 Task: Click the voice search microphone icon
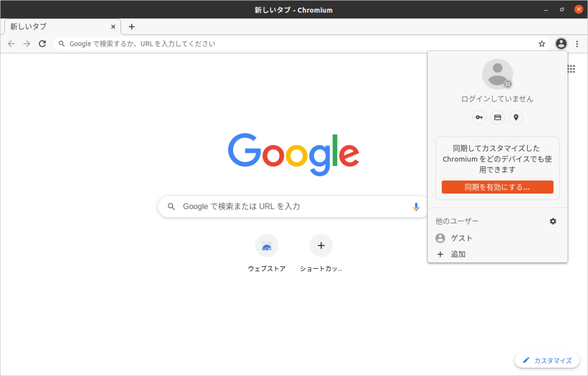(416, 207)
